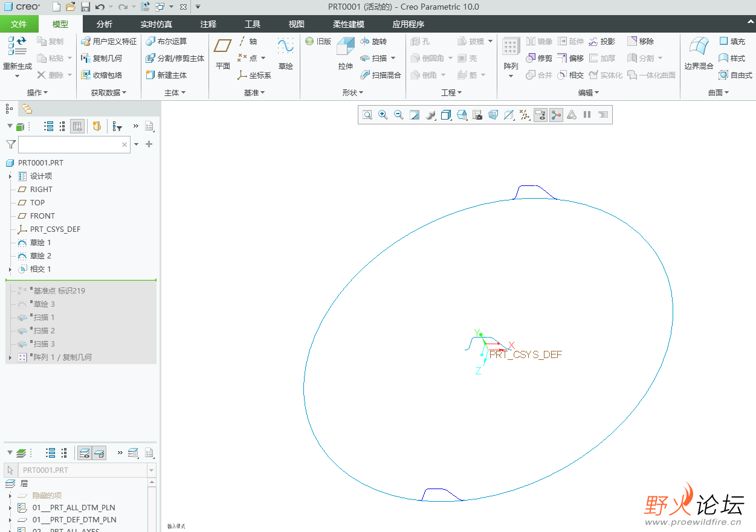
Task: Switch to the 实时仿真 tab
Action: click(x=157, y=24)
